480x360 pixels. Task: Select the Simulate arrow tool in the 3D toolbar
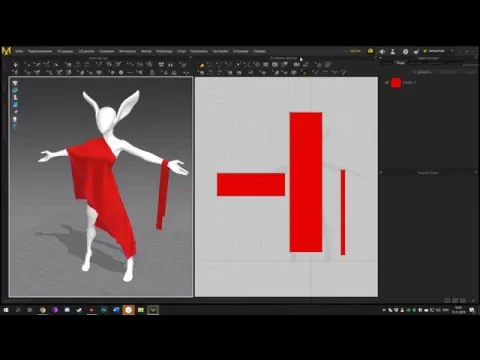point(15,65)
